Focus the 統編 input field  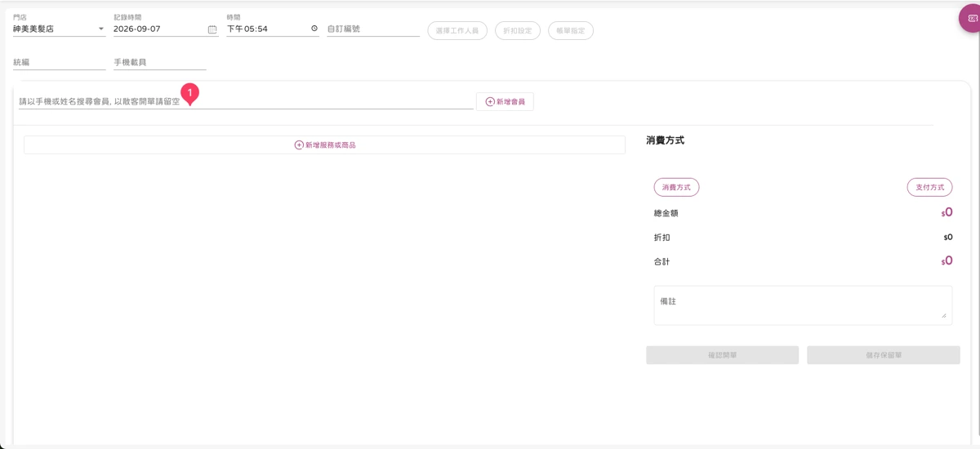click(59, 62)
